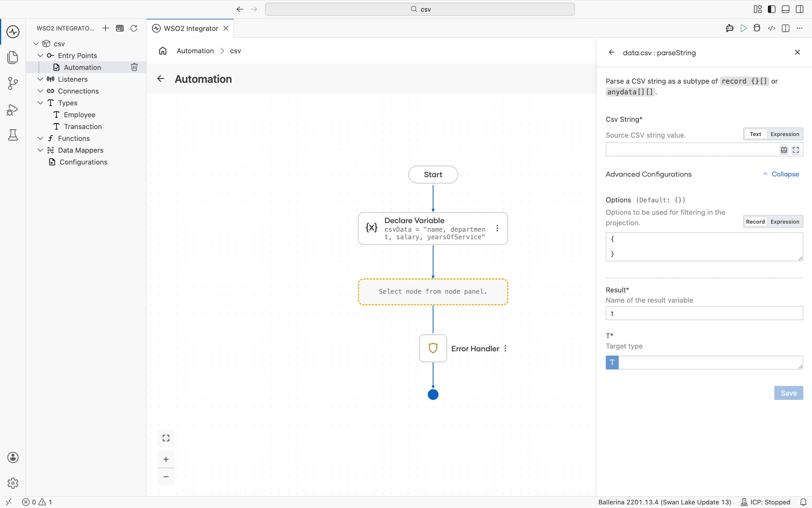Click the Error Handler shield node

(x=433, y=348)
